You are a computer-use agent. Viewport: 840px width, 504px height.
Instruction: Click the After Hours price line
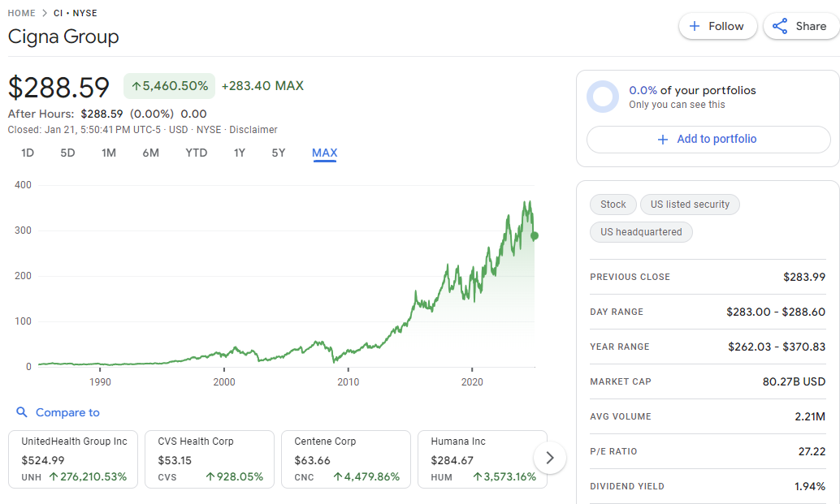tap(107, 114)
